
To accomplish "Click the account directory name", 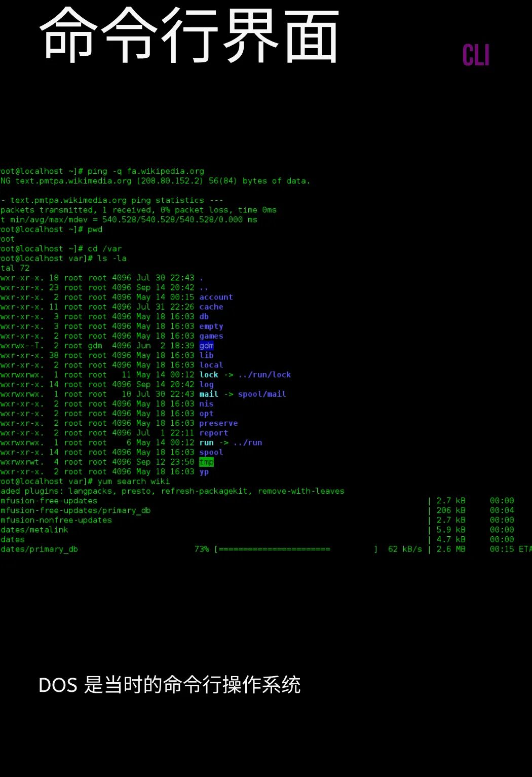I will pyautogui.click(x=216, y=298).
